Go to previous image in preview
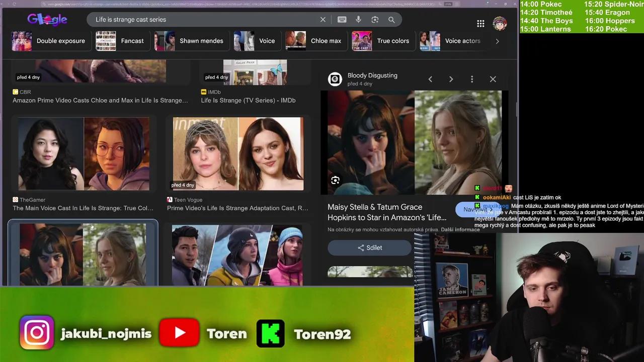 tap(430, 79)
